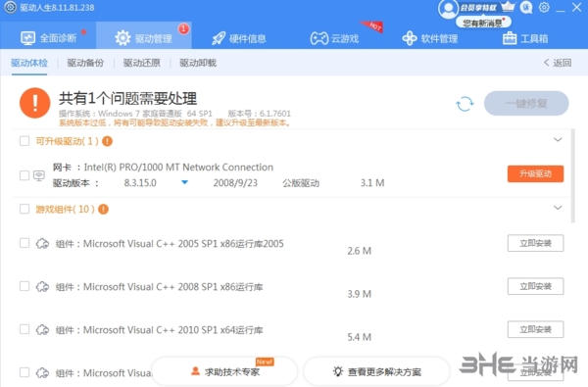Select the 驱动还原 sub-tab

tap(142, 63)
